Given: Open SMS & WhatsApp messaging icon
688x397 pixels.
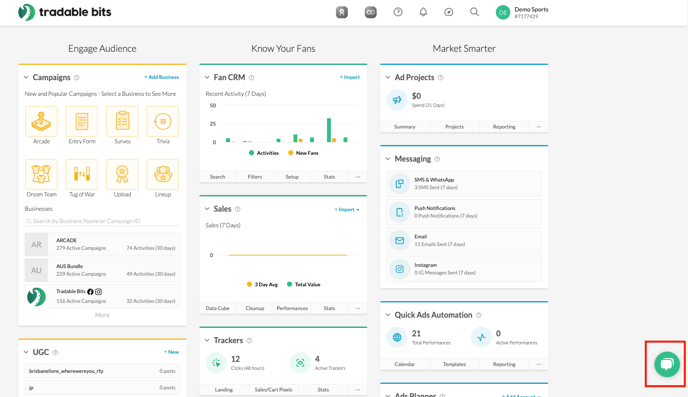Looking at the screenshot, I should [x=399, y=183].
